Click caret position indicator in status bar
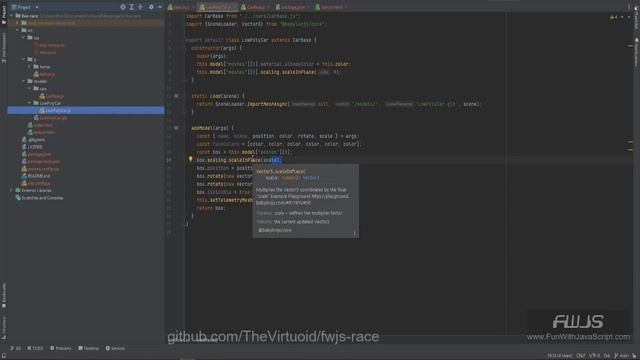The height and width of the screenshot is (360, 640). click(559, 356)
